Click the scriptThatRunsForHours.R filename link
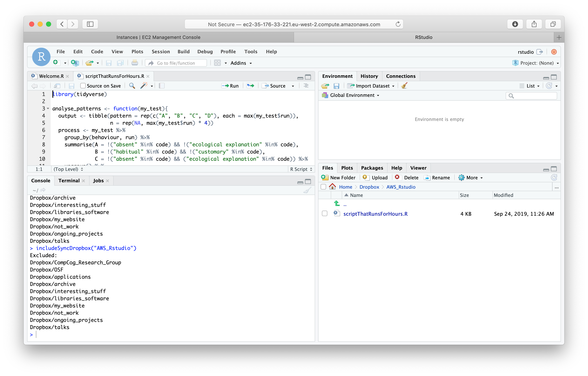Image resolution: width=588 pixels, height=376 pixels. click(375, 213)
